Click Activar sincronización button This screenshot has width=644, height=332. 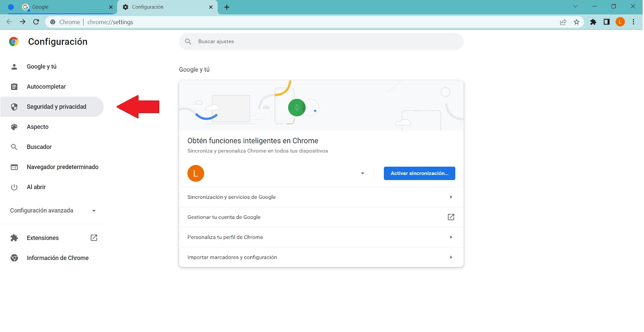tap(419, 173)
